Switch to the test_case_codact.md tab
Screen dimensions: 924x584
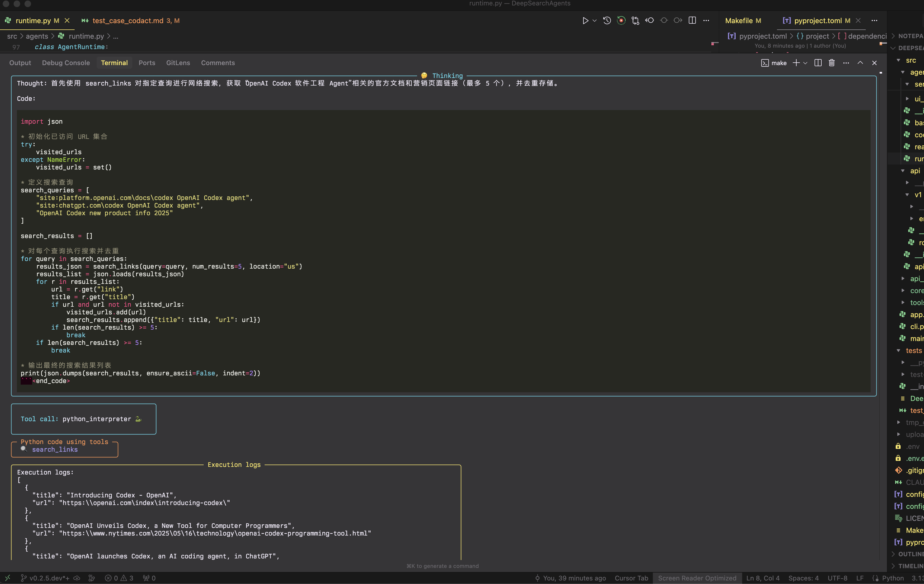(x=130, y=21)
